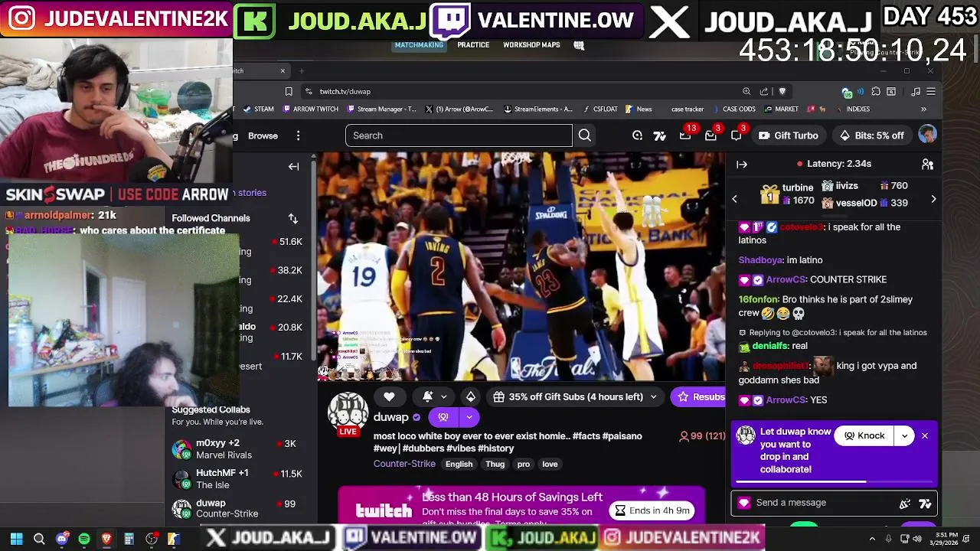Click the drops/clock icon in top navigation
This screenshot has width=980, height=551.
(x=637, y=135)
